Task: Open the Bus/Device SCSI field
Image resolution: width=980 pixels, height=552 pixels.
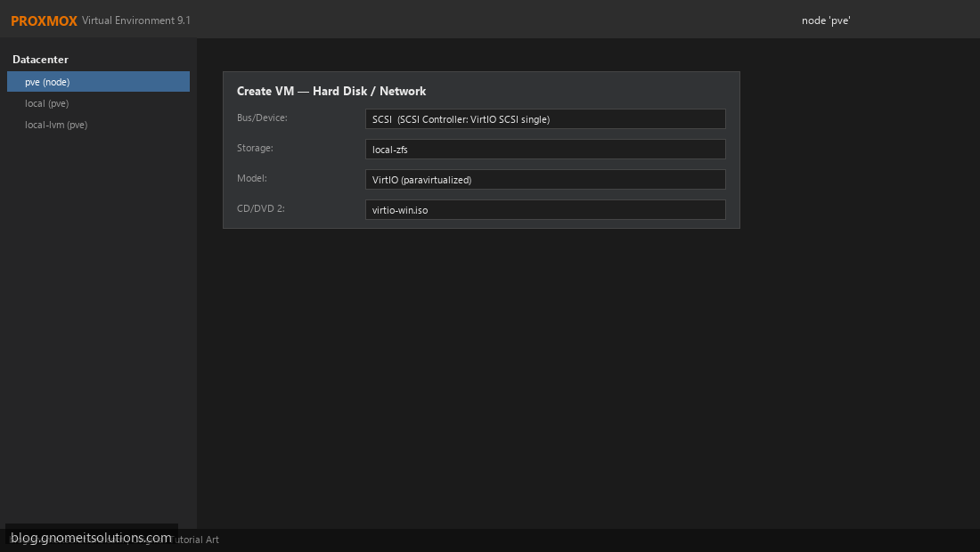Action: 545,118
